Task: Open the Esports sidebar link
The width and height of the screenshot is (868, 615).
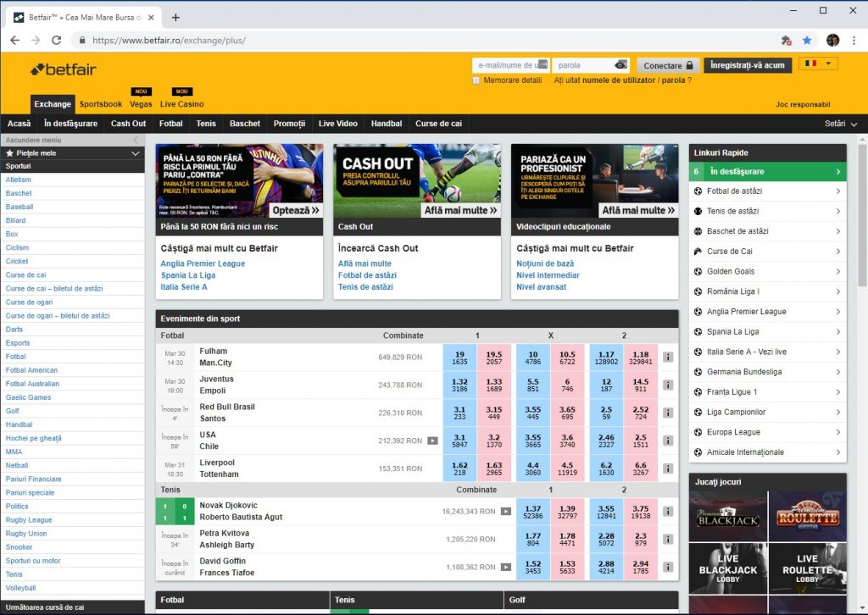Action: [18, 343]
